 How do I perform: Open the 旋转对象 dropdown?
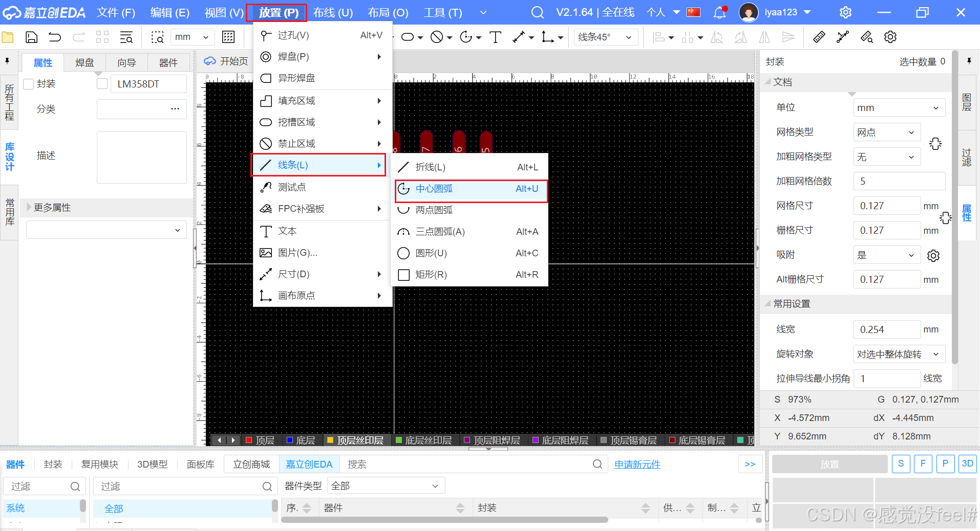[899, 354]
